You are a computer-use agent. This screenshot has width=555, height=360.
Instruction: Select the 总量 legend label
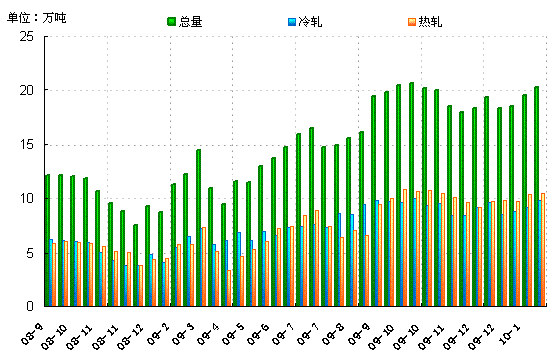(x=190, y=22)
